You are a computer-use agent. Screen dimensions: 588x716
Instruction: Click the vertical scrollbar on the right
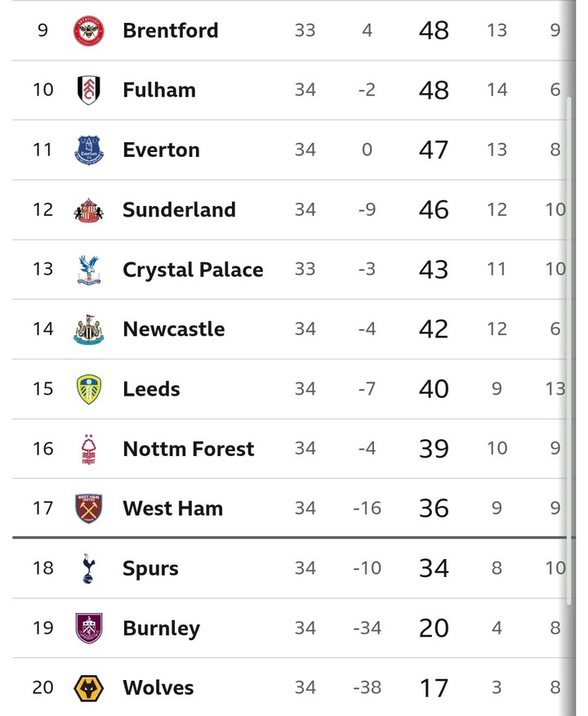[x=570, y=351]
